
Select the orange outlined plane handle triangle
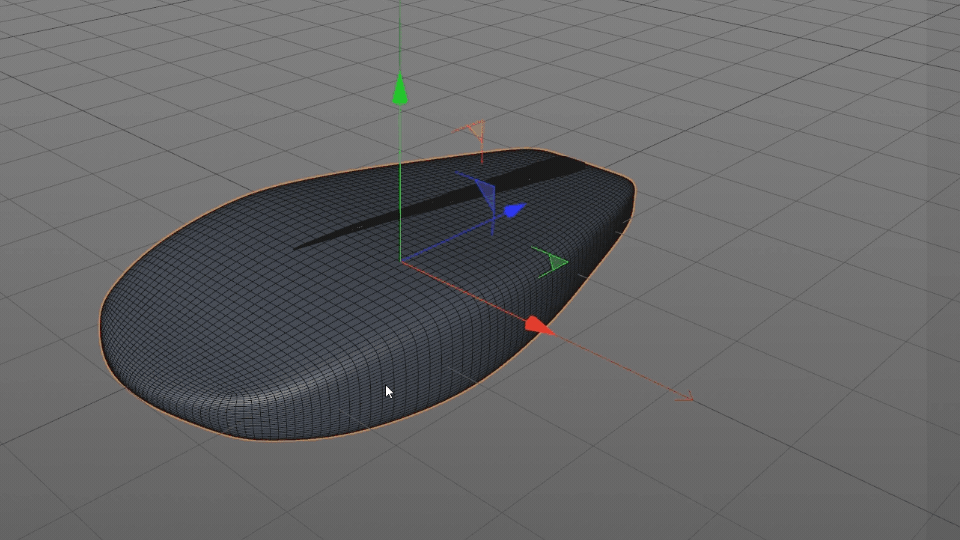[476, 130]
